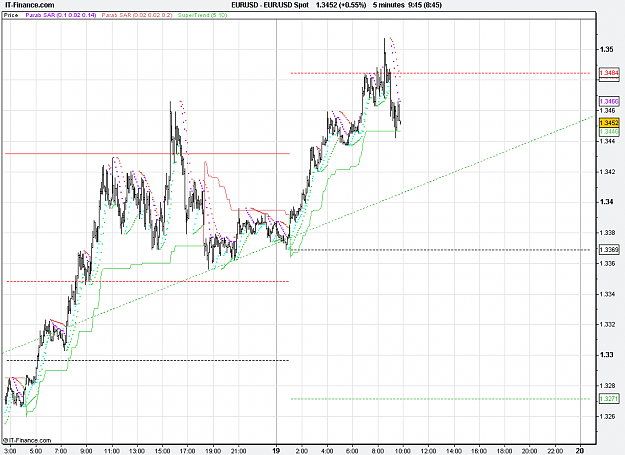
Task: Select the yellow 1.3452 current price tag
Action: (x=609, y=123)
